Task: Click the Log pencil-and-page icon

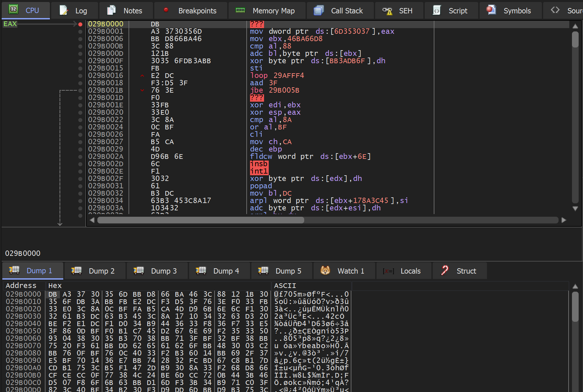Action: coord(64,10)
